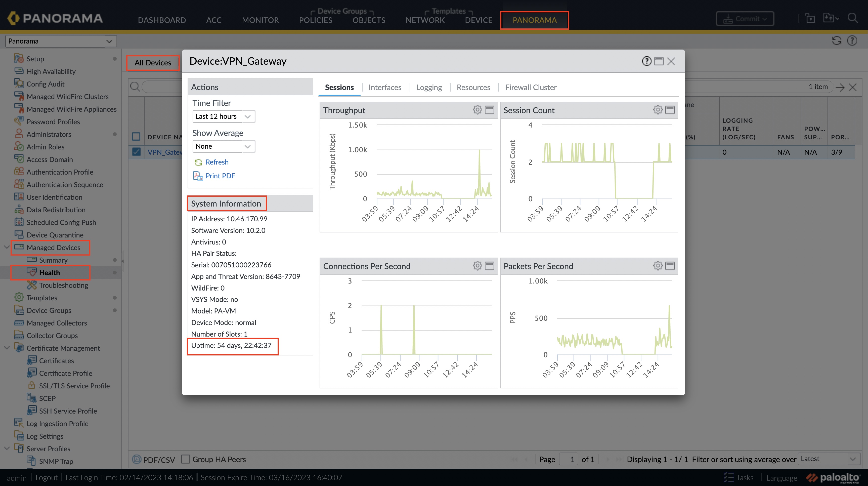The image size is (868, 486).
Task: Click the Throughput widget settings gear icon
Action: click(477, 110)
